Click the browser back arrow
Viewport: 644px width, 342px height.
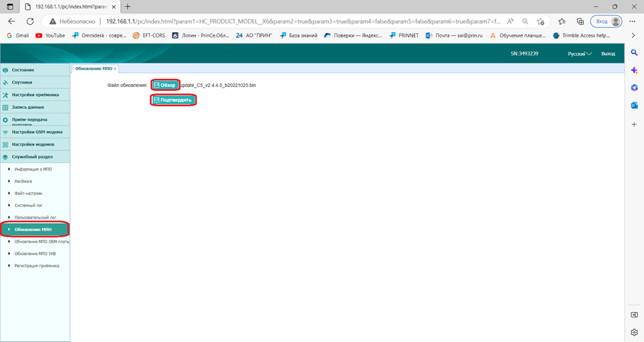click(11, 21)
